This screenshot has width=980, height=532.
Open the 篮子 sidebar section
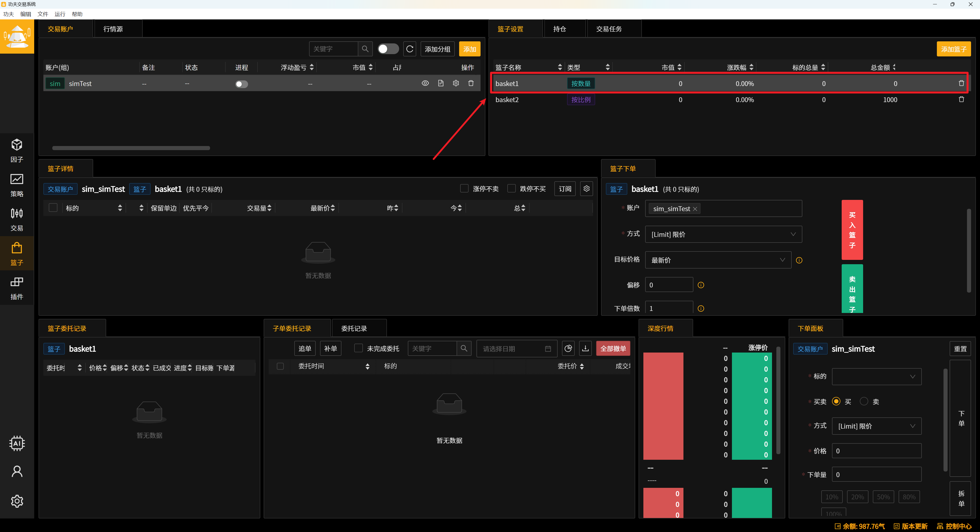coord(17,254)
